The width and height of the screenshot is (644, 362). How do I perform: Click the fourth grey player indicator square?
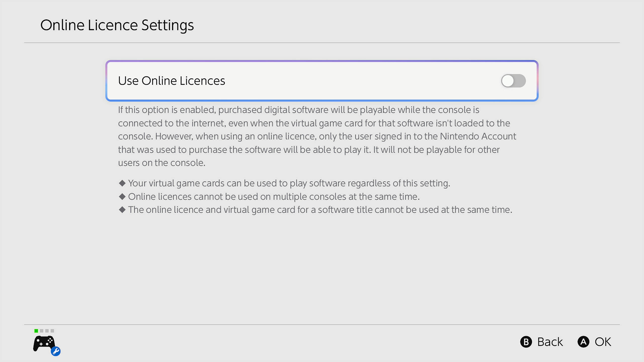pyautogui.click(x=52, y=331)
